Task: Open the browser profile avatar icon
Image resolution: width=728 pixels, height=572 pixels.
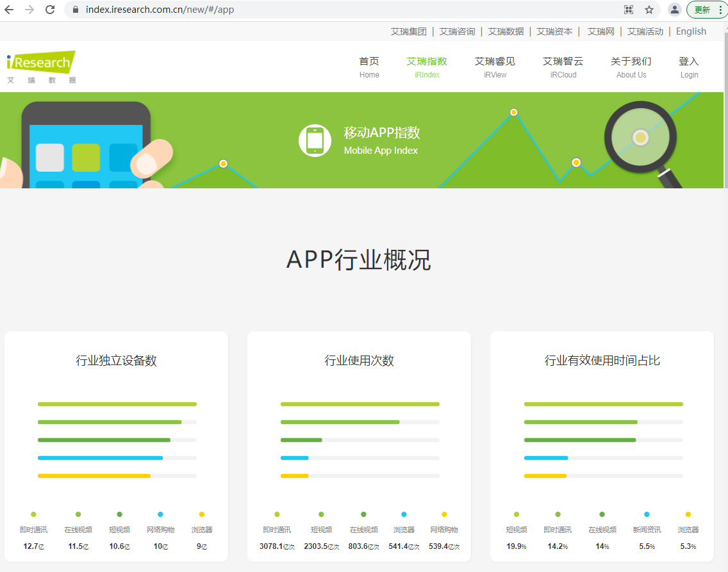Action: coord(675,10)
